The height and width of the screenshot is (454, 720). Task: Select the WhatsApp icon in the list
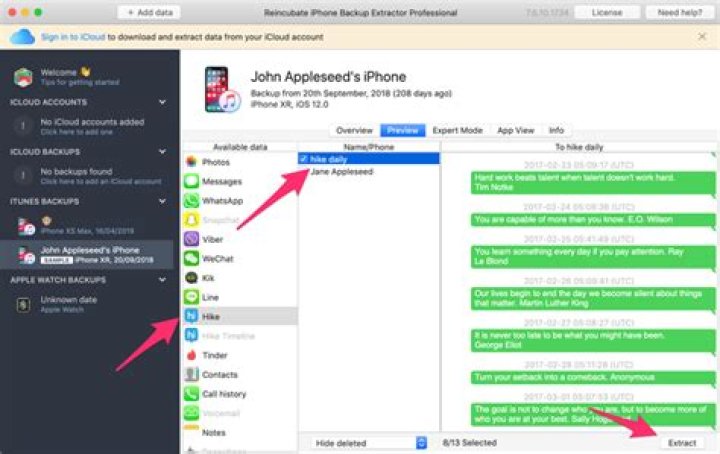click(191, 201)
